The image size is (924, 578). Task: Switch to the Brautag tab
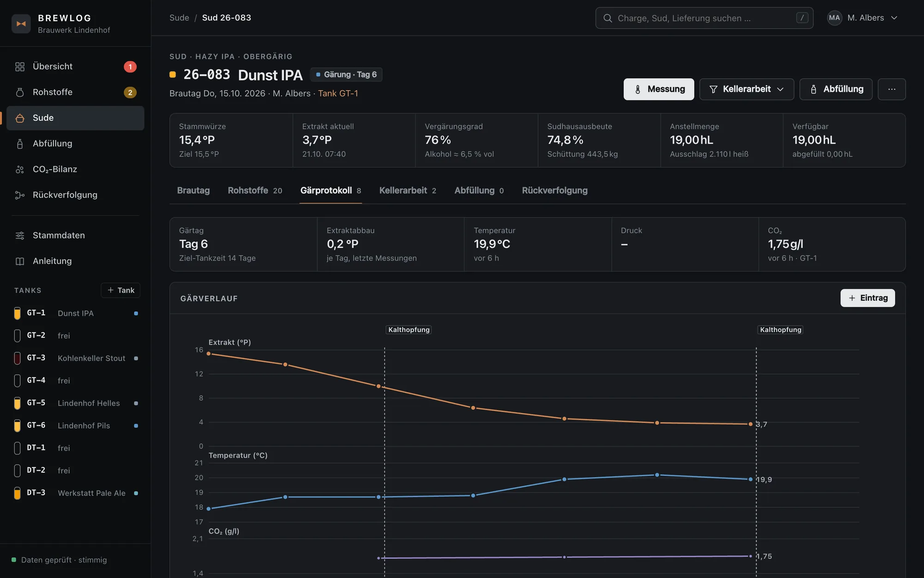point(193,191)
